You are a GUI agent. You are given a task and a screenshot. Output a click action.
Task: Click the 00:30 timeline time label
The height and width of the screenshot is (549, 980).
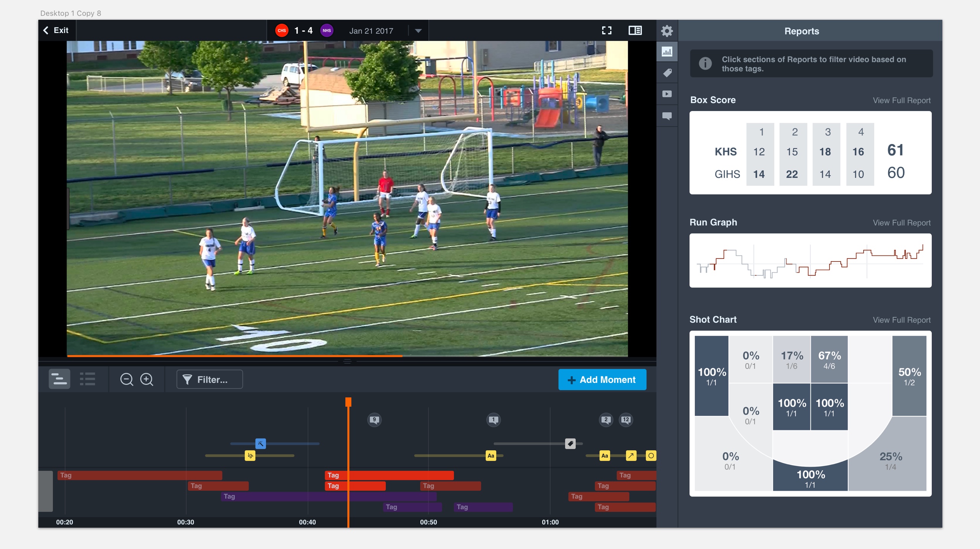coord(186,522)
